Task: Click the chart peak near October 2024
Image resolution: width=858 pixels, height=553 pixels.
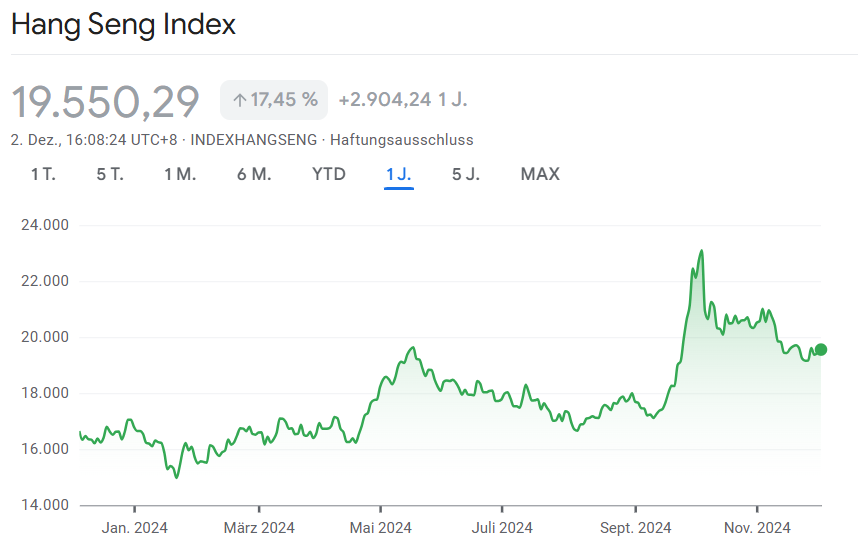Action: click(702, 251)
